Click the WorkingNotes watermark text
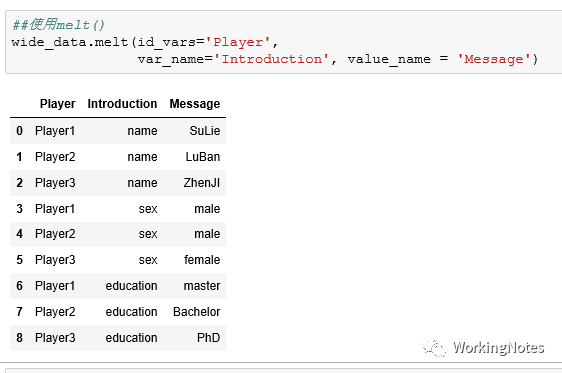The image size is (562, 373). point(499,348)
